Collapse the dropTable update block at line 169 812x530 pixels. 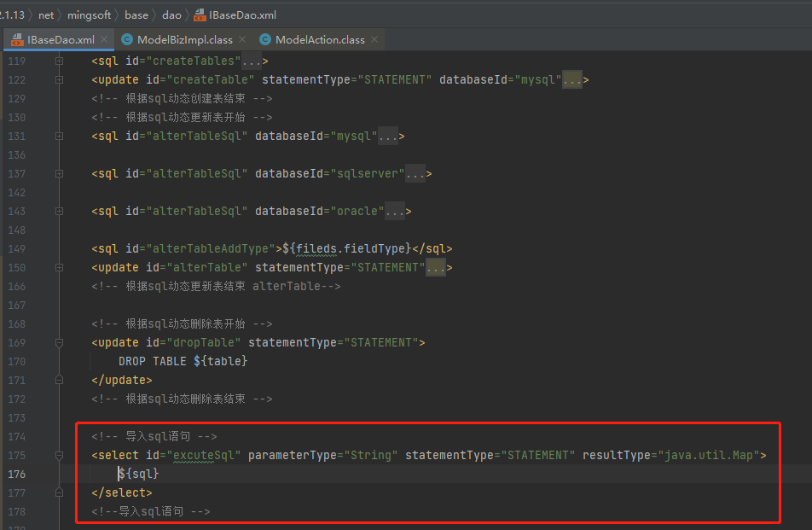(x=60, y=343)
